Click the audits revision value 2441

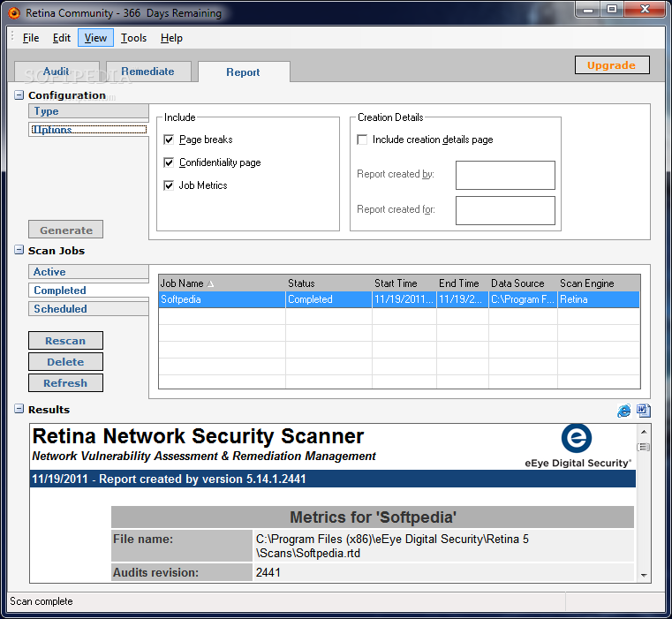click(x=268, y=572)
